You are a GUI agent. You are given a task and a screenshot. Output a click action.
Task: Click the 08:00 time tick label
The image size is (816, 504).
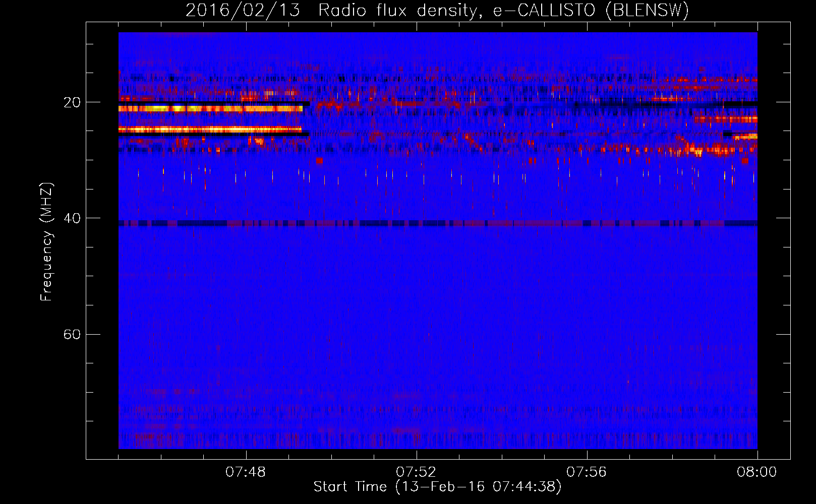[x=757, y=472]
